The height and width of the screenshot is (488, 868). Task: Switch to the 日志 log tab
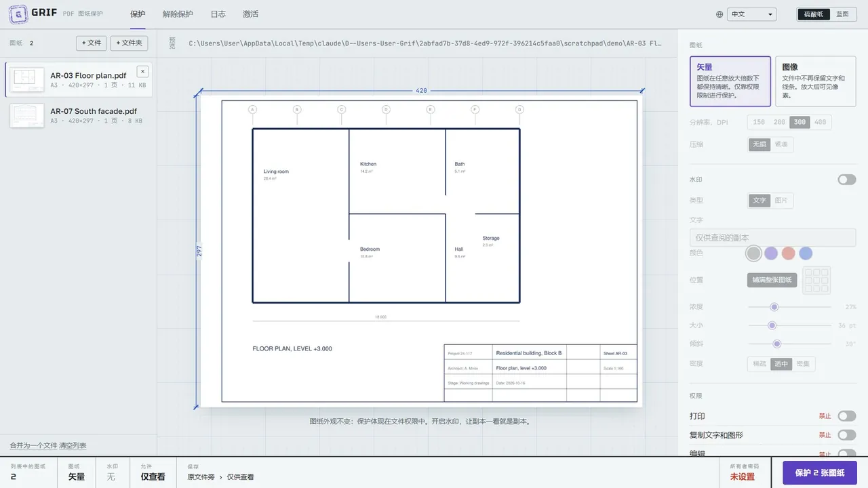[x=218, y=14]
